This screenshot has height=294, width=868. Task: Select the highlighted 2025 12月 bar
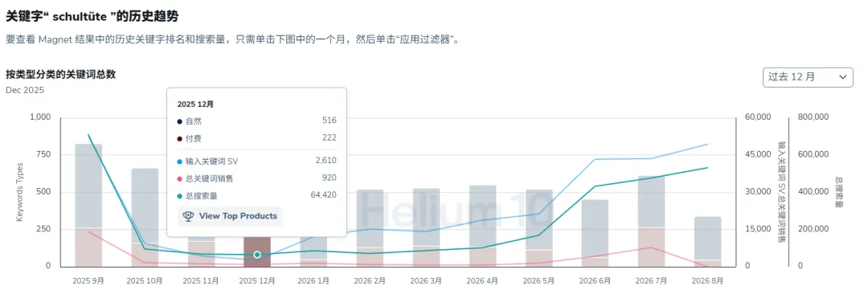(257, 251)
